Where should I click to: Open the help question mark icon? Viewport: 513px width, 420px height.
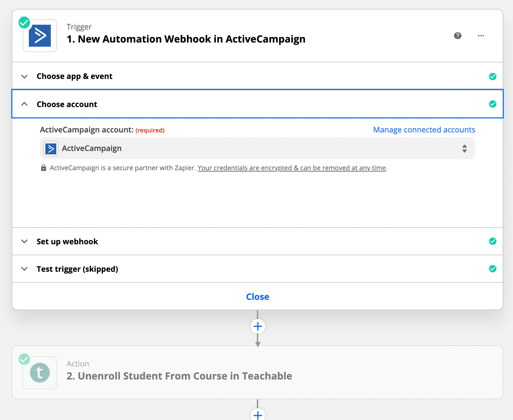(458, 36)
